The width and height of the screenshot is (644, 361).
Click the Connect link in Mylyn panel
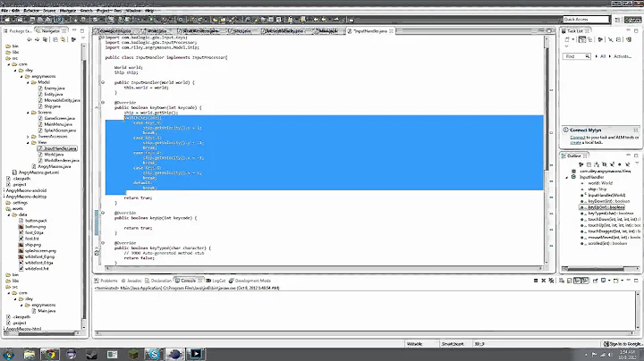pos(577,138)
